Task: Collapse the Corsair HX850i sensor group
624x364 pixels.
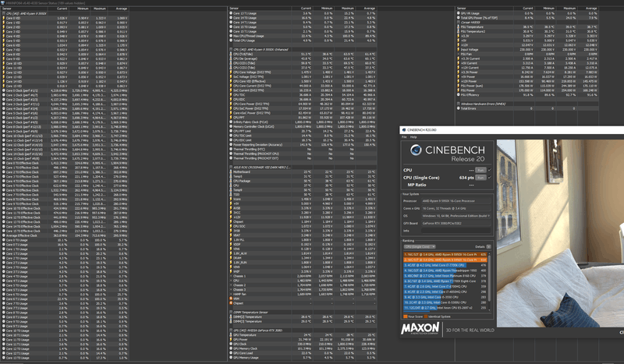Action: click(459, 23)
